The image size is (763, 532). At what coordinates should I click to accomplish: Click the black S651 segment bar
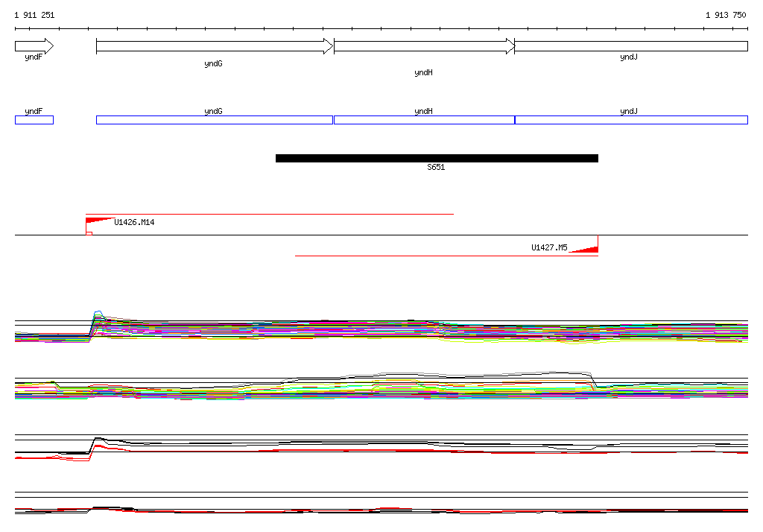[437, 158]
